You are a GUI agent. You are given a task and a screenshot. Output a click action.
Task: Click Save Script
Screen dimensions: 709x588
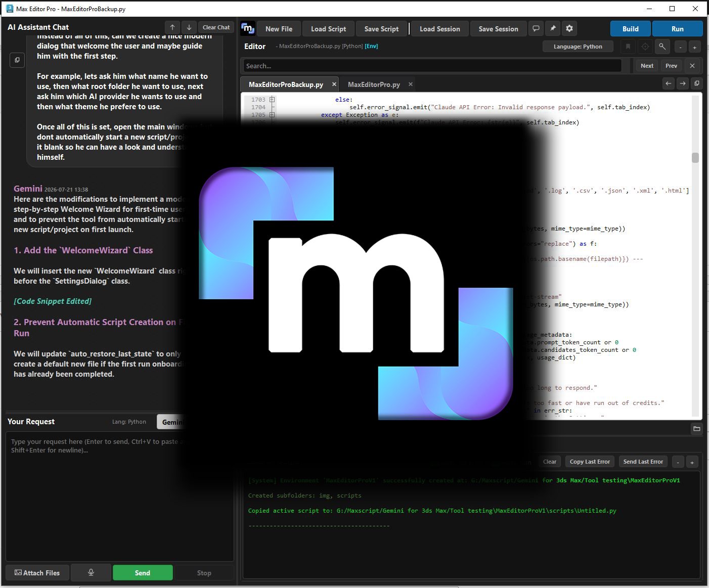pos(381,29)
